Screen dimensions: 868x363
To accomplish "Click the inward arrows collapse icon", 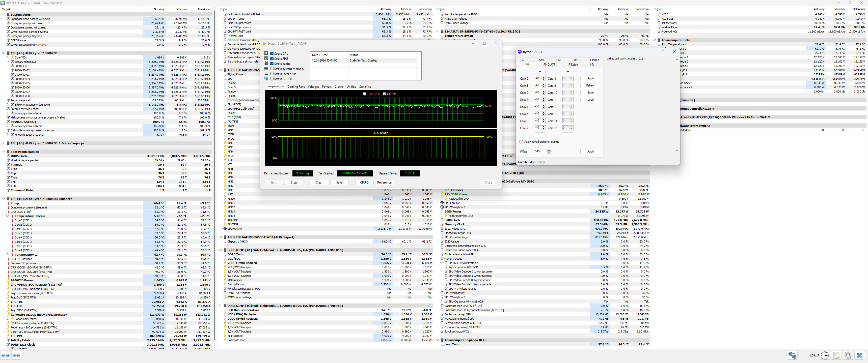I will [16, 355].
